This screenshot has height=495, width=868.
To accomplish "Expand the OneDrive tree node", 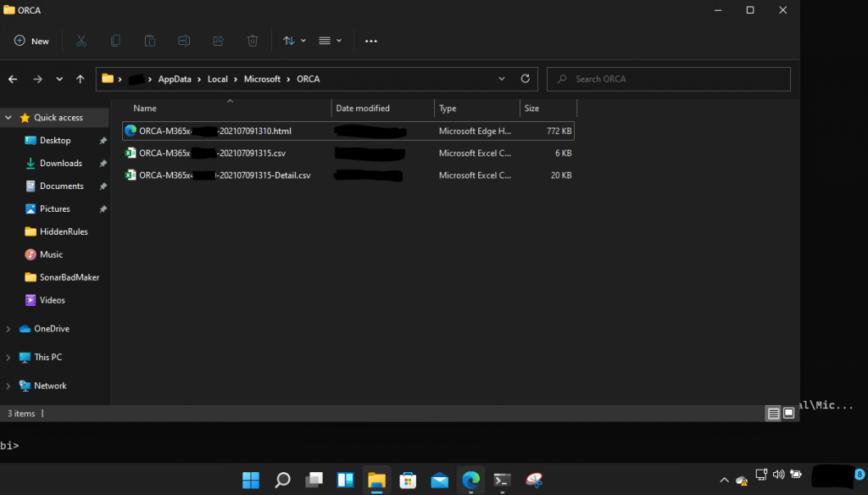I will click(x=8, y=329).
